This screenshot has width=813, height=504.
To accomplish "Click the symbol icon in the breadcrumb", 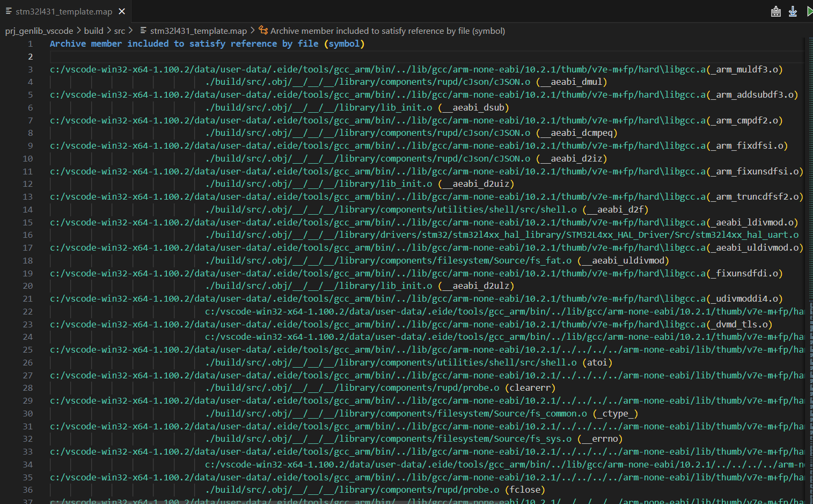I will [x=263, y=31].
